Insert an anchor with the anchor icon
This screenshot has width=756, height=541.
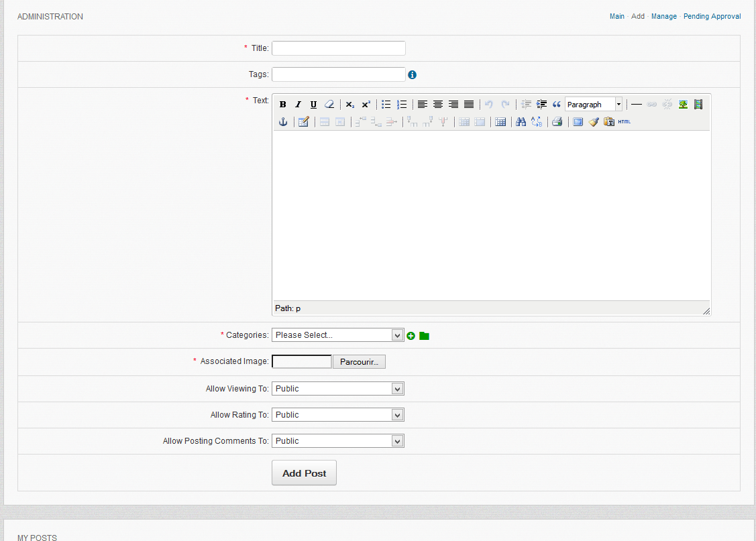coord(283,122)
